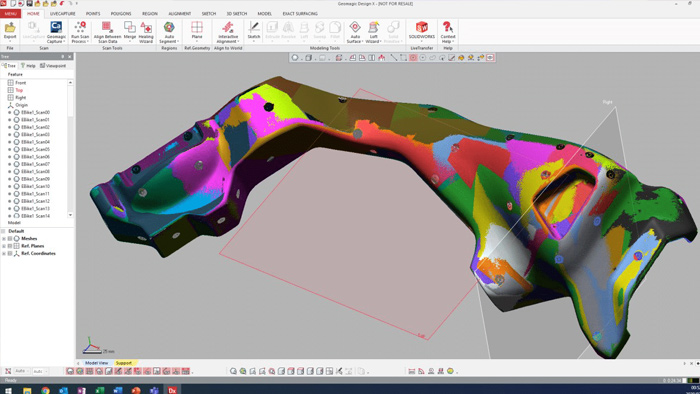Toggle visibility of EBike1_Scan10
Viewport: 700px width, 394px height.
click(x=10, y=187)
